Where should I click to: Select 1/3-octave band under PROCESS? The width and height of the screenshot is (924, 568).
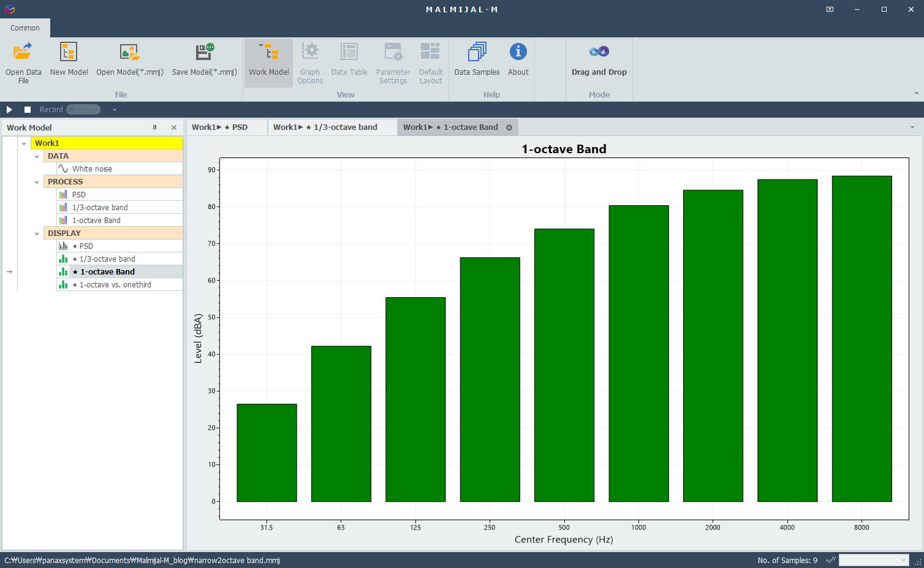(x=119, y=207)
